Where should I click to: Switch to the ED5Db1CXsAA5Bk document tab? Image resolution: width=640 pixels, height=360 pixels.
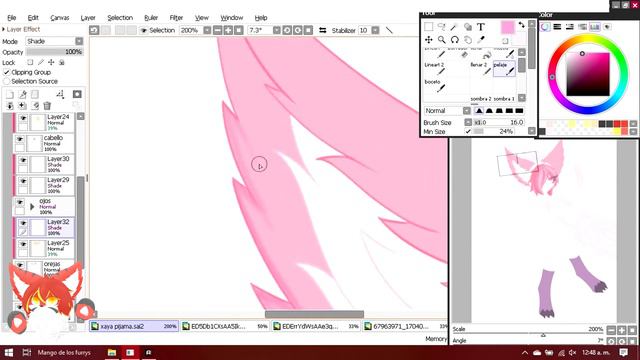click(x=225, y=327)
